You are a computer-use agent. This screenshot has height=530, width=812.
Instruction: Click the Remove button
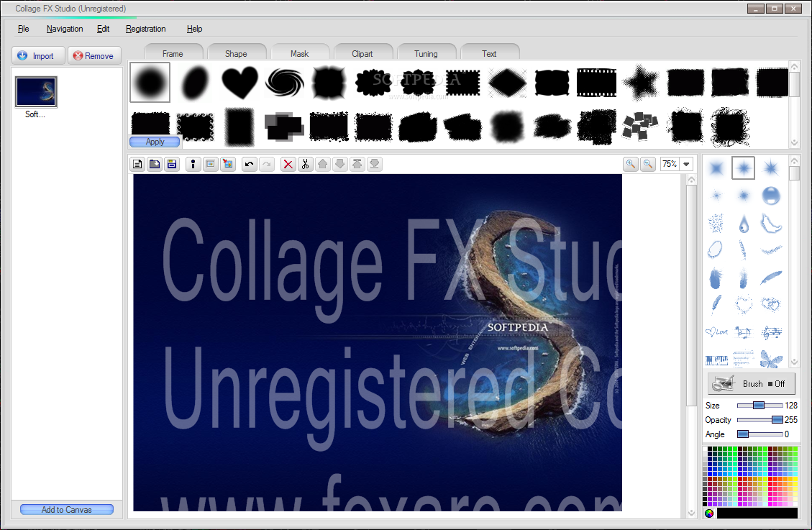(93, 55)
